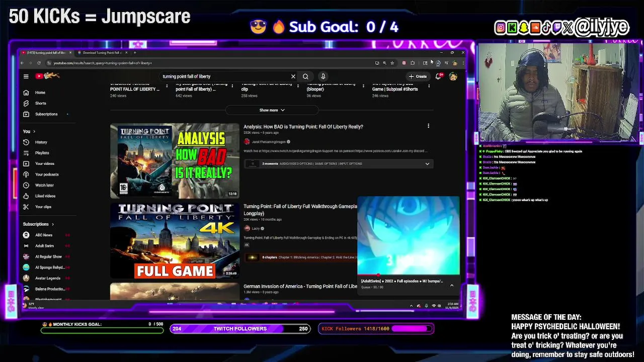644x362 pixels.
Task: Open the YouTube hamburger guide menu
Action: click(26, 76)
